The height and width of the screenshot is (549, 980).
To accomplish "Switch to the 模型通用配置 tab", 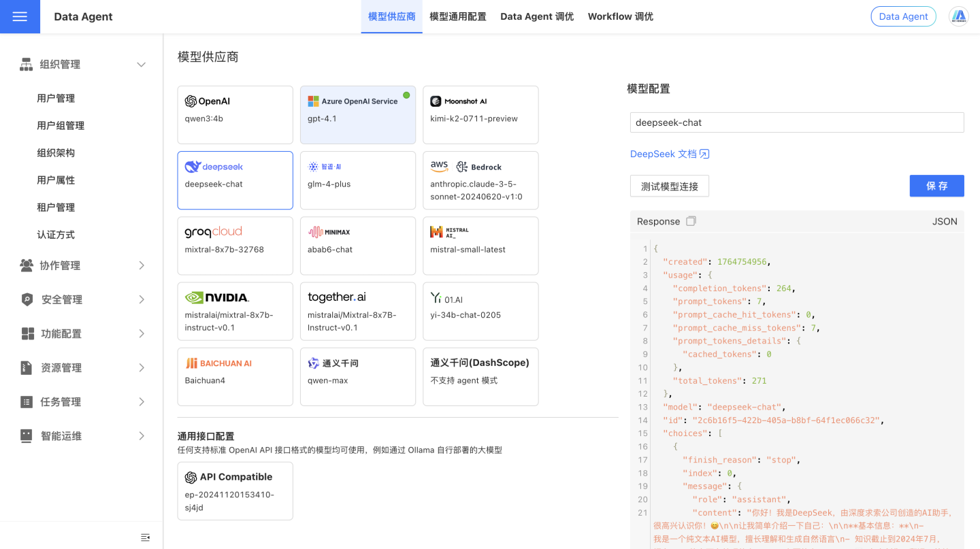I will click(457, 16).
